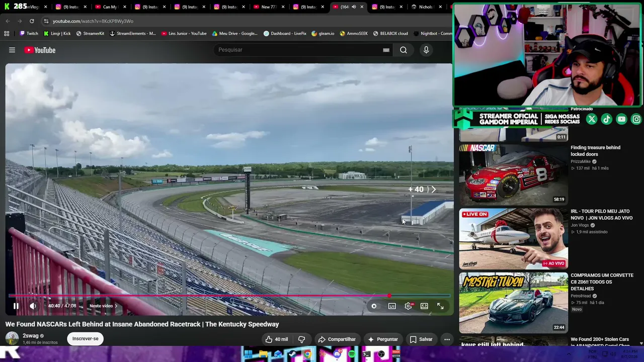Open the Nightbot bookmark
This screenshot has width=644, height=362.
click(433, 34)
